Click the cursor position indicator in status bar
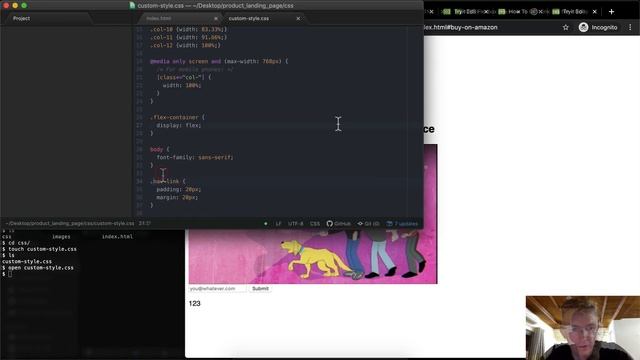This screenshot has width=640, height=360. (x=144, y=224)
